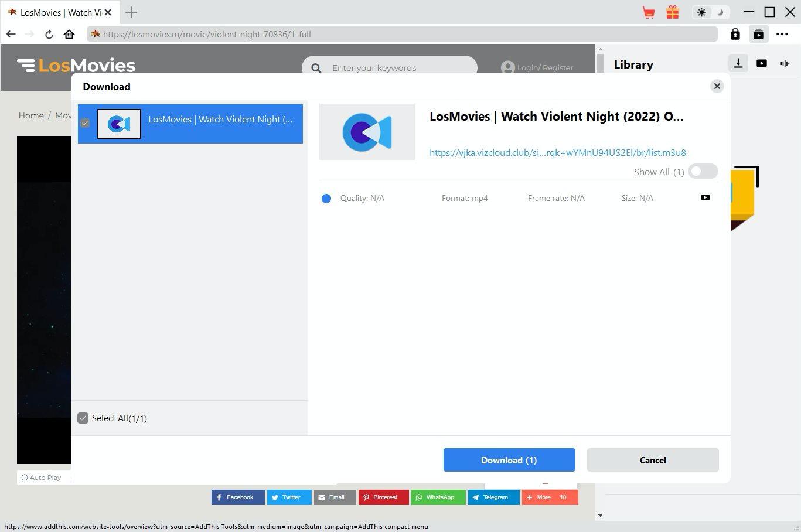801x532 pixels.
Task: Click the Download (1) button
Action: point(509,460)
